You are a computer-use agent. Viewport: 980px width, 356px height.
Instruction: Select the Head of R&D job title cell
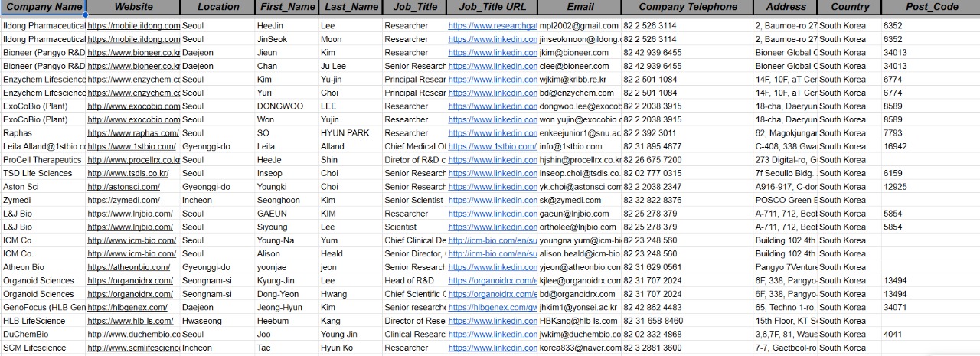click(415, 280)
